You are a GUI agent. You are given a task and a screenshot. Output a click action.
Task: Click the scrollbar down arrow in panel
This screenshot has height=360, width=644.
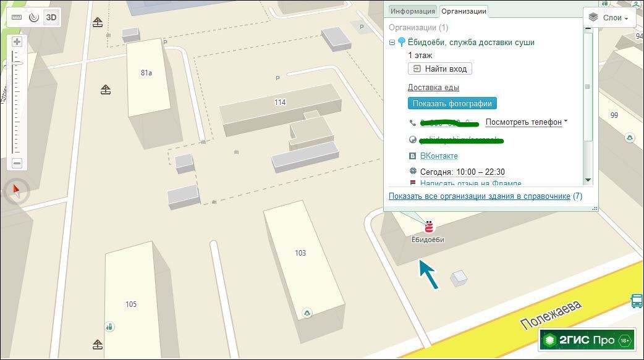[x=588, y=180]
